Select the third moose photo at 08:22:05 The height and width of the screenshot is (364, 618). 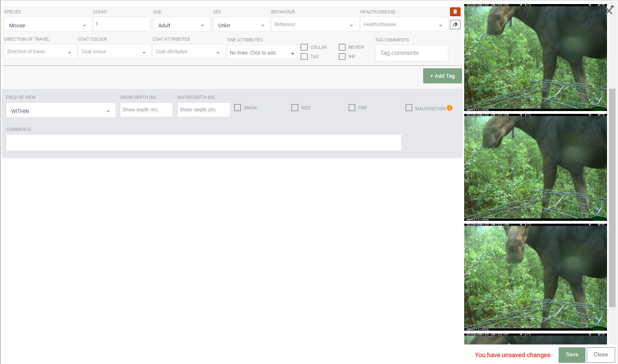[x=535, y=277]
